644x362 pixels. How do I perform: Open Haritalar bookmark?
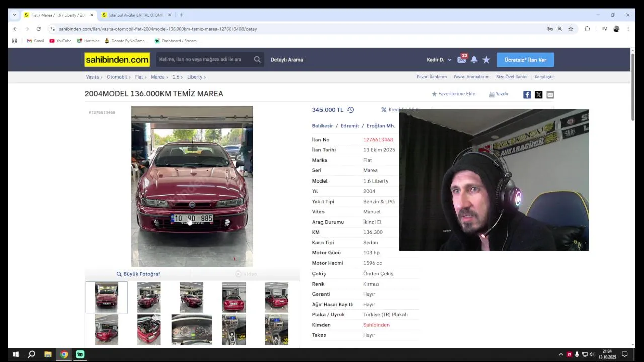88,41
